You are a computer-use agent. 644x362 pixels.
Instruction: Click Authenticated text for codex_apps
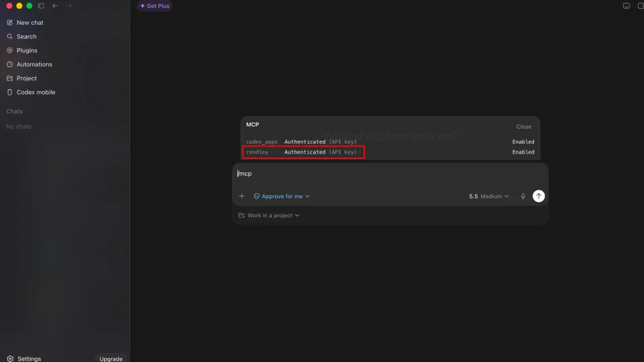point(305,142)
